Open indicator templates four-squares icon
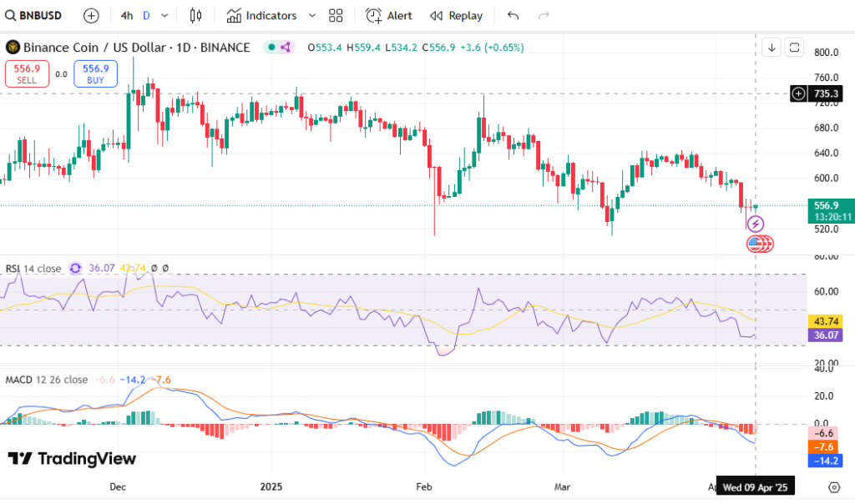Viewport: 855px width, 504px height. point(336,16)
